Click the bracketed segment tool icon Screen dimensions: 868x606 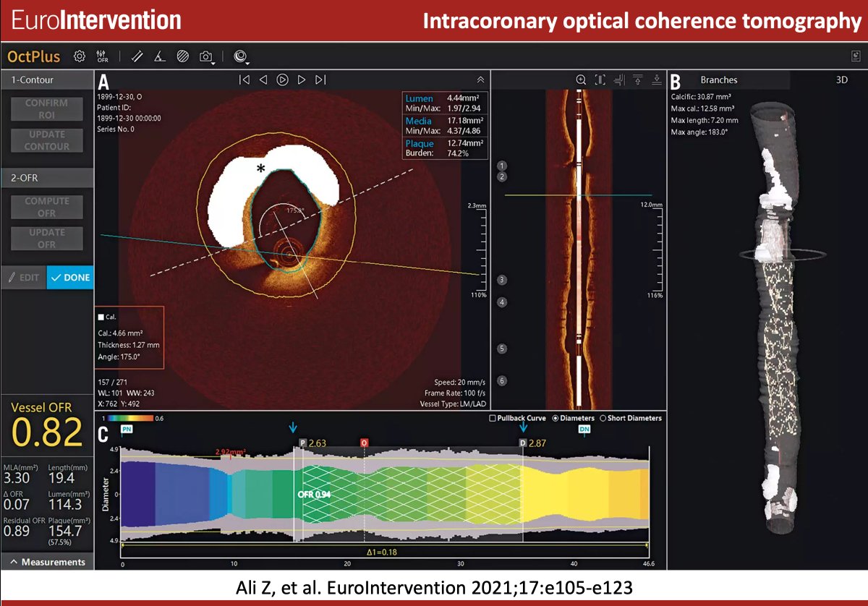click(600, 80)
